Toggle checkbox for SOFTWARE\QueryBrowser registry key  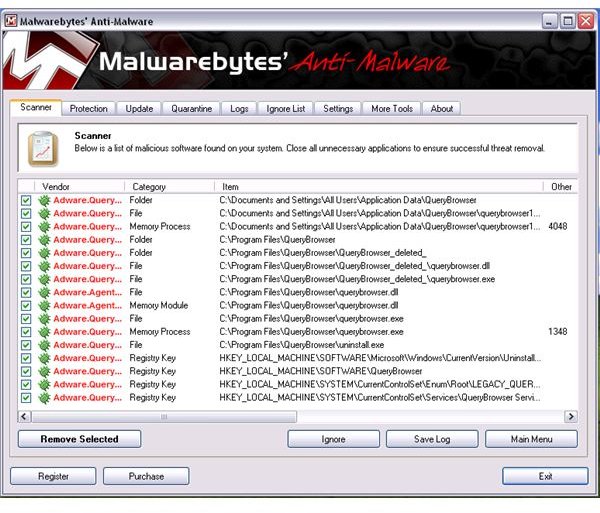tap(26, 371)
